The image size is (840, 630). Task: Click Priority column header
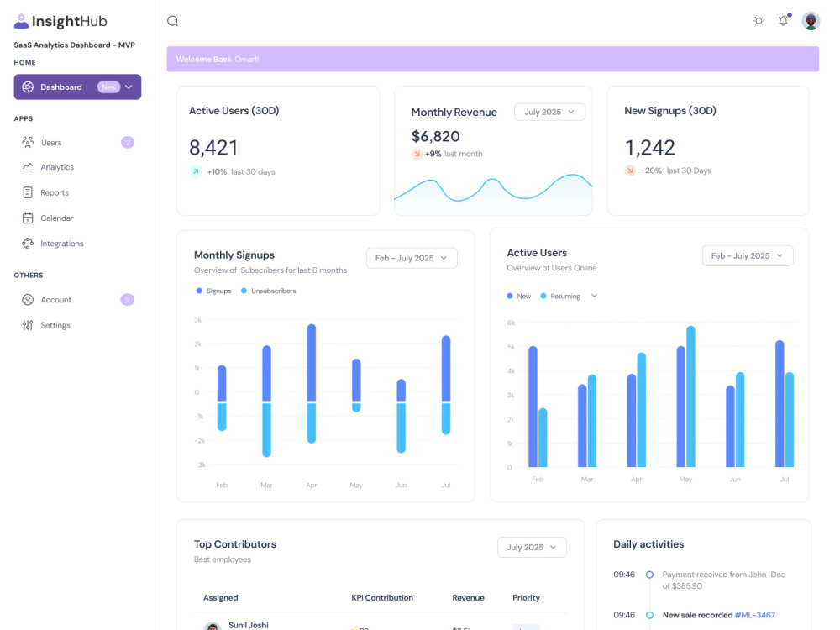click(x=526, y=598)
